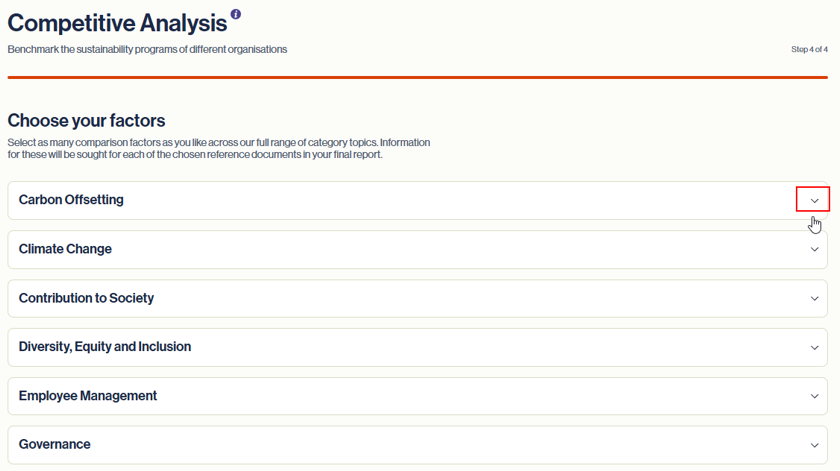
Task: Click the Step 4 of 4 indicator
Action: pyautogui.click(x=809, y=49)
